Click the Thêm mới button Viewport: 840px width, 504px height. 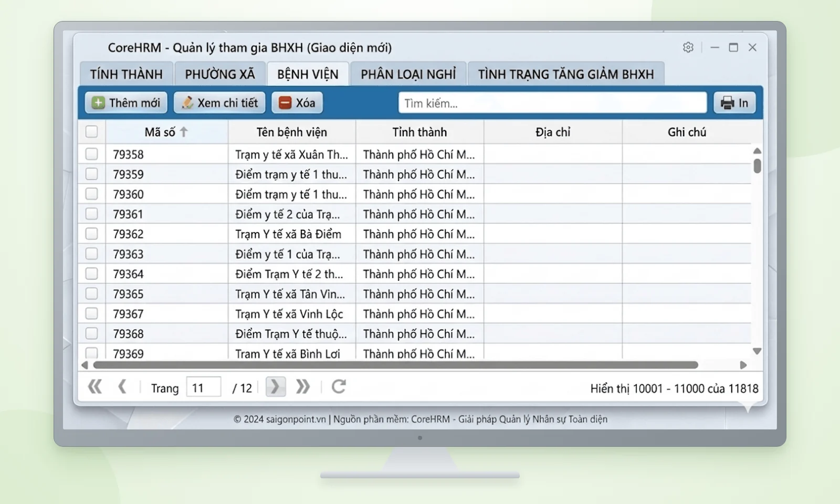coord(126,103)
